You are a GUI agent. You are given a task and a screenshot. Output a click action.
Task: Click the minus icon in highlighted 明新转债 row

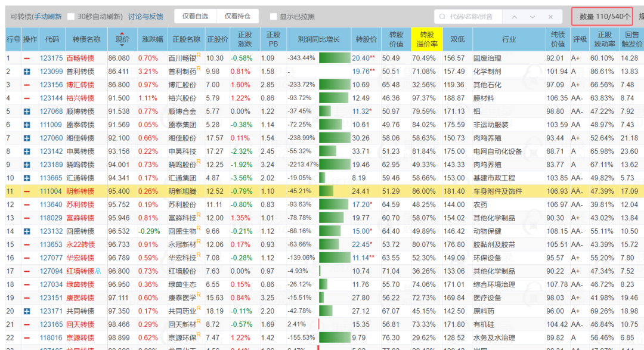pos(27,191)
